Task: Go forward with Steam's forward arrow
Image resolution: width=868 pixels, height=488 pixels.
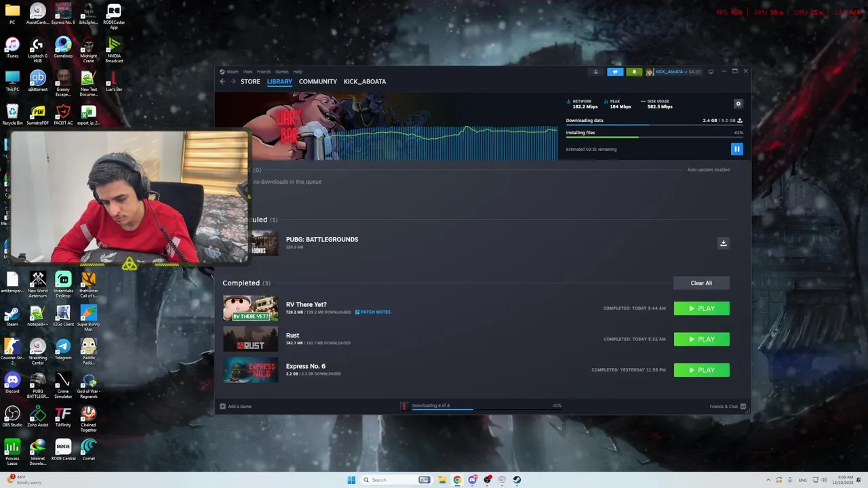Action: point(233,81)
